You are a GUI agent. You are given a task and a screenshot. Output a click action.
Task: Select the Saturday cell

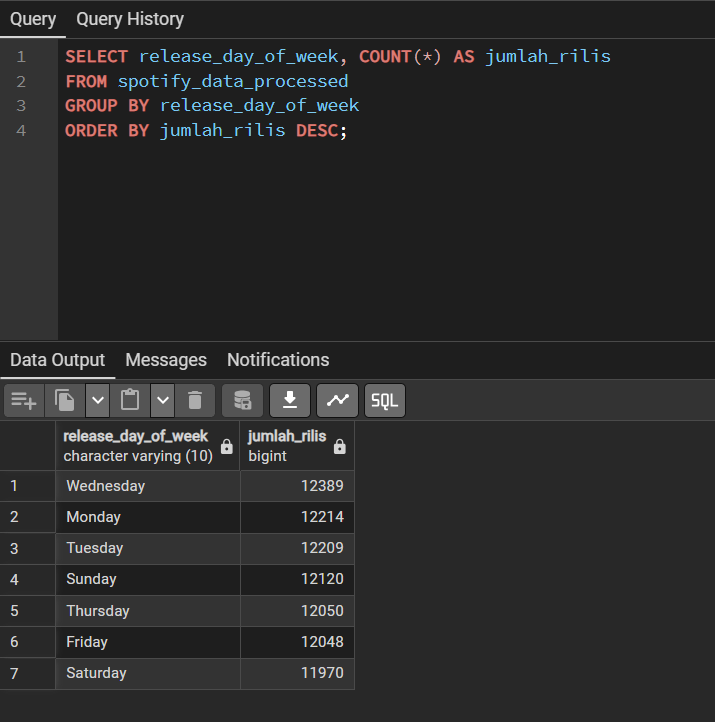(x=148, y=673)
